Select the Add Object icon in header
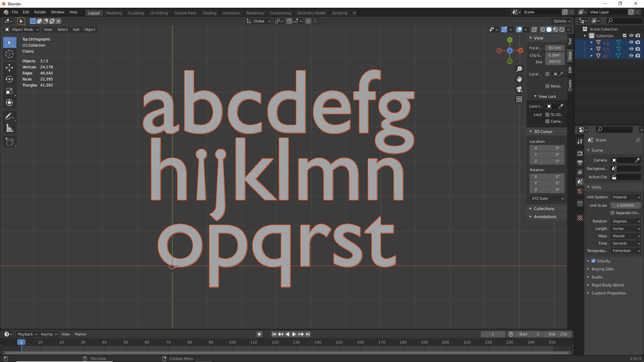The image size is (644, 362). [75, 29]
